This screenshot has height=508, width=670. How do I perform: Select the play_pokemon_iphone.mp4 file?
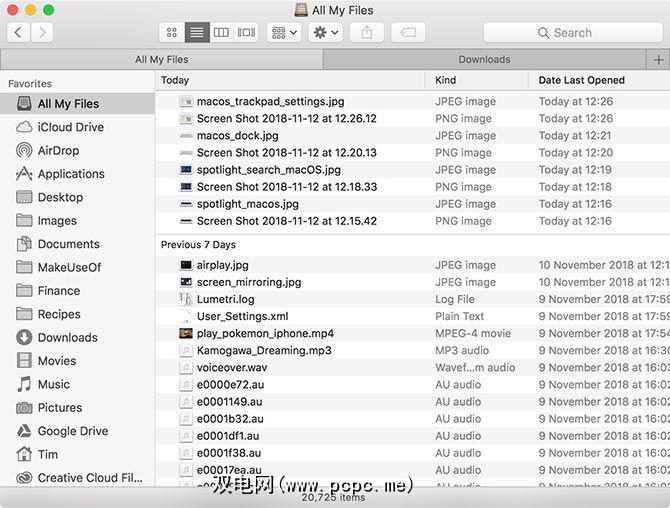[x=265, y=333]
